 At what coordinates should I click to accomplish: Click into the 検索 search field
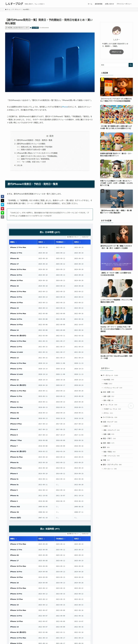(x=114, y=65)
